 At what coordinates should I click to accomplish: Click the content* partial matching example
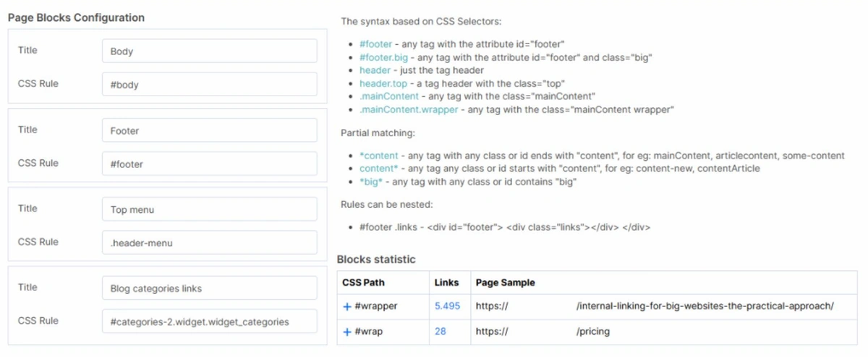point(378,169)
